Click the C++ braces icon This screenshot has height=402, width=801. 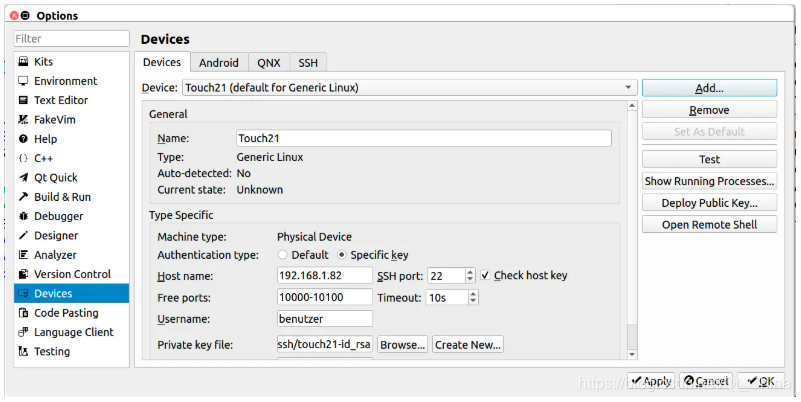click(x=23, y=158)
